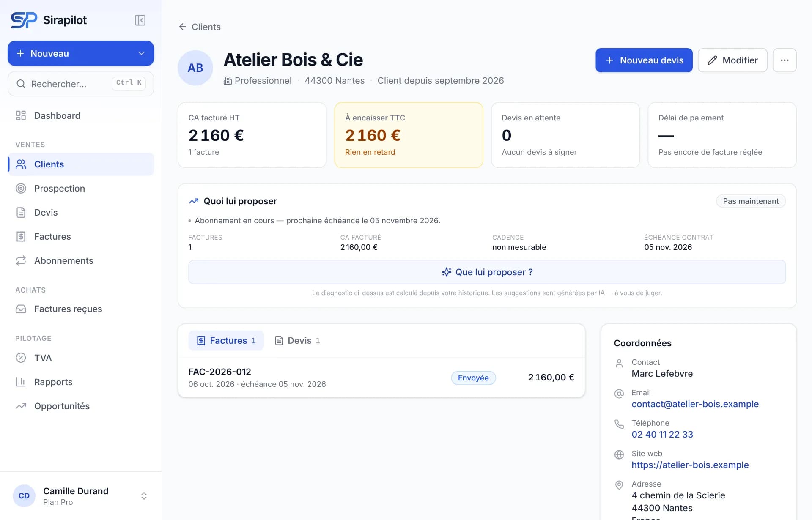Open Devis in the sidebar

(x=81, y=212)
